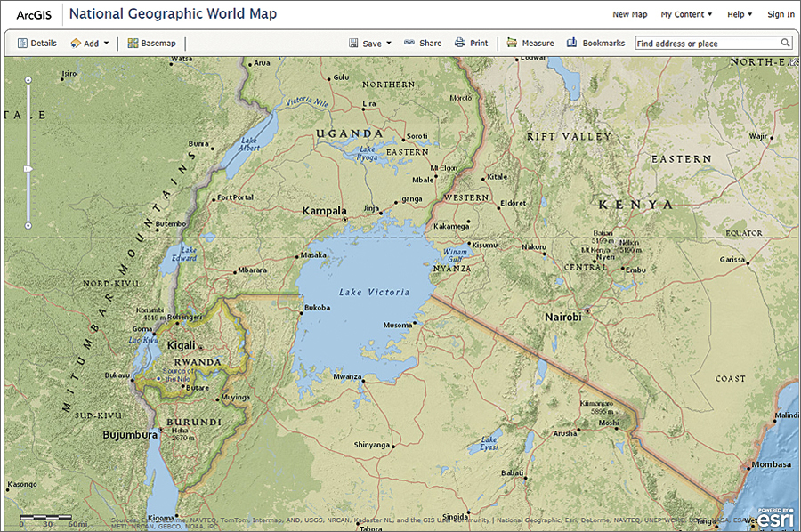Click the search magnifier icon
This screenshot has width=801, height=532.
785,43
